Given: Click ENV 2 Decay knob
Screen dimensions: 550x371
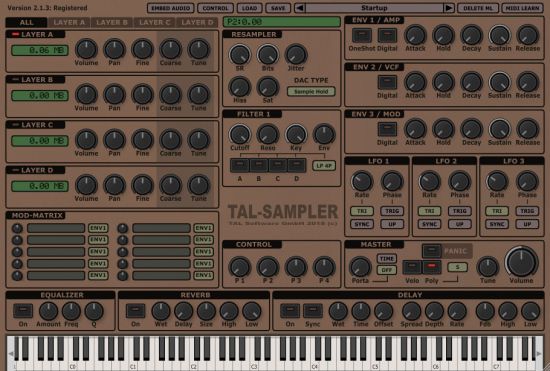Looking at the screenshot, I should [471, 82].
